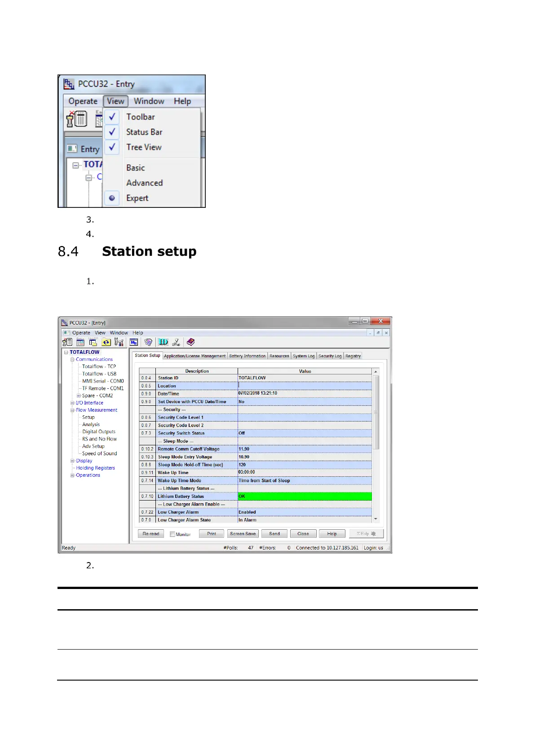Screen dimensions: 535x756
Task: Expand the Operations tree node
Action: (x=72, y=475)
